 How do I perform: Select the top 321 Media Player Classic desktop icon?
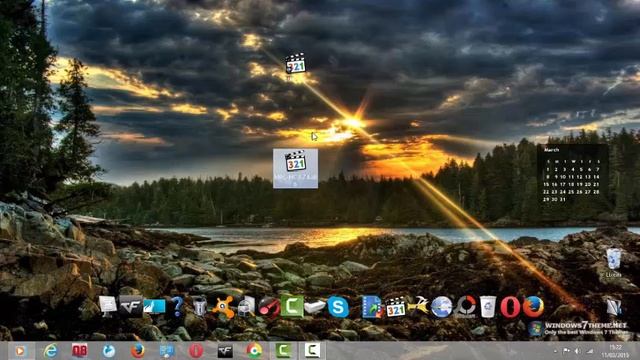296,64
